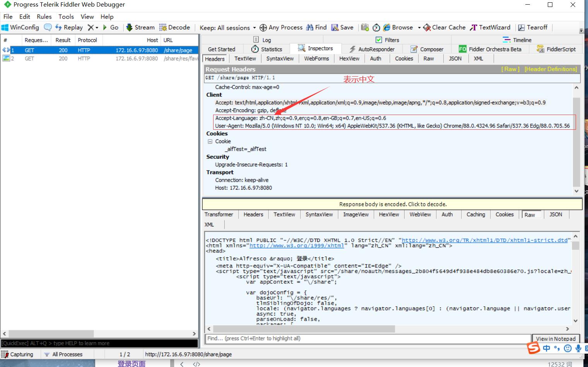Select the response WebView tab
Screen dimensions: 588x367
click(x=420, y=214)
